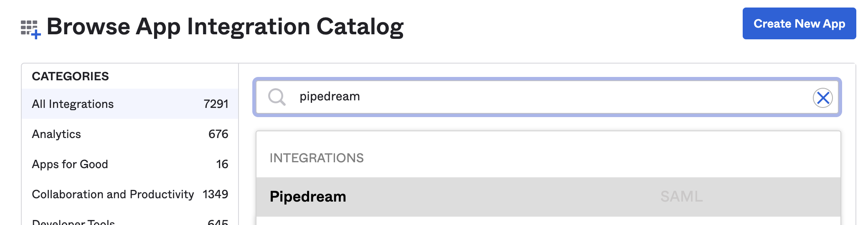Click the 676 count next to Analytics

point(218,134)
